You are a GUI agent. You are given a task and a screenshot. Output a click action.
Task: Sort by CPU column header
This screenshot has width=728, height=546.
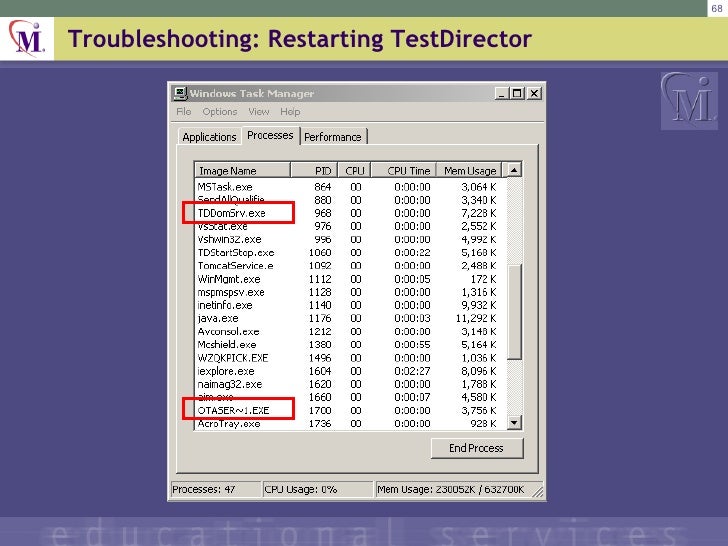pos(354,171)
